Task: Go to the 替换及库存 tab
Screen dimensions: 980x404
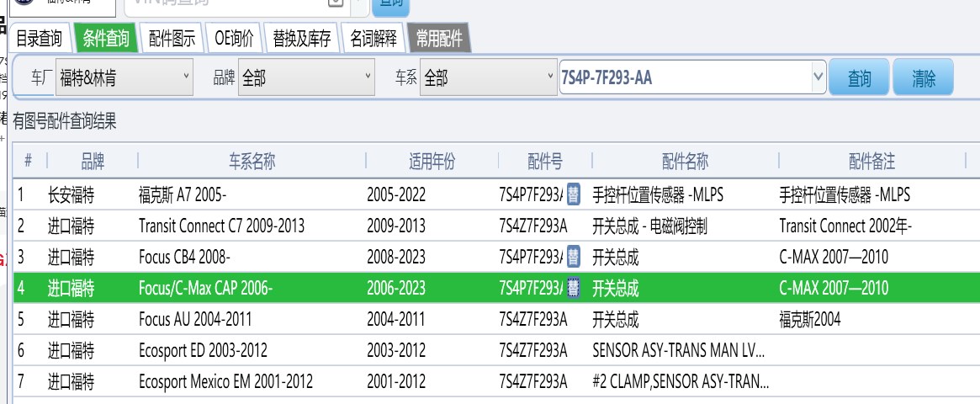Action: tap(301, 39)
